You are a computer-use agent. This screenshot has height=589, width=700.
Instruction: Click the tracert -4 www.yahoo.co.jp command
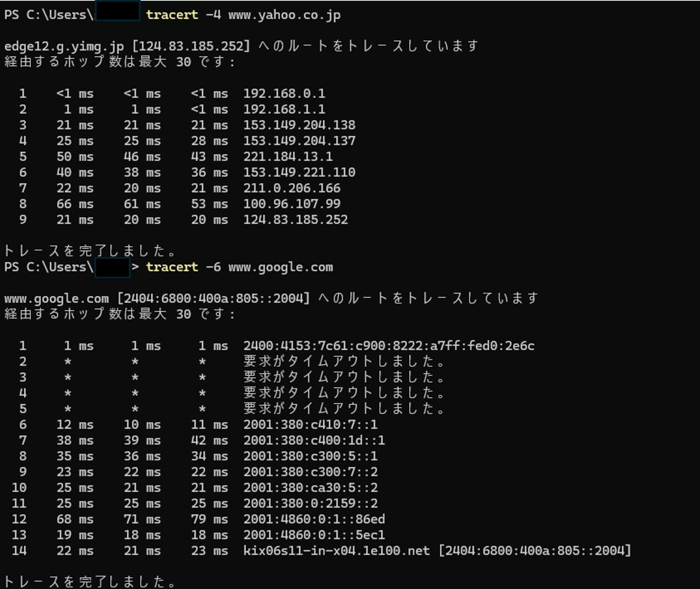click(x=243, y=15)
